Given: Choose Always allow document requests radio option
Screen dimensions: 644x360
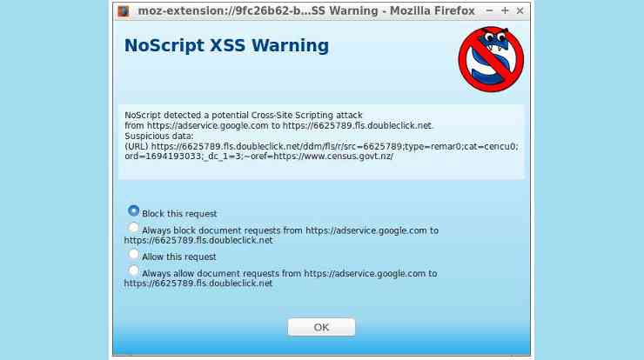Looking at the screenshot, I should [133, 270].
